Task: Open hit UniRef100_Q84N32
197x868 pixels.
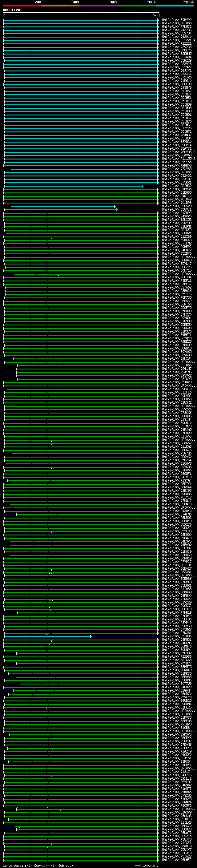Action: [177, 135]
